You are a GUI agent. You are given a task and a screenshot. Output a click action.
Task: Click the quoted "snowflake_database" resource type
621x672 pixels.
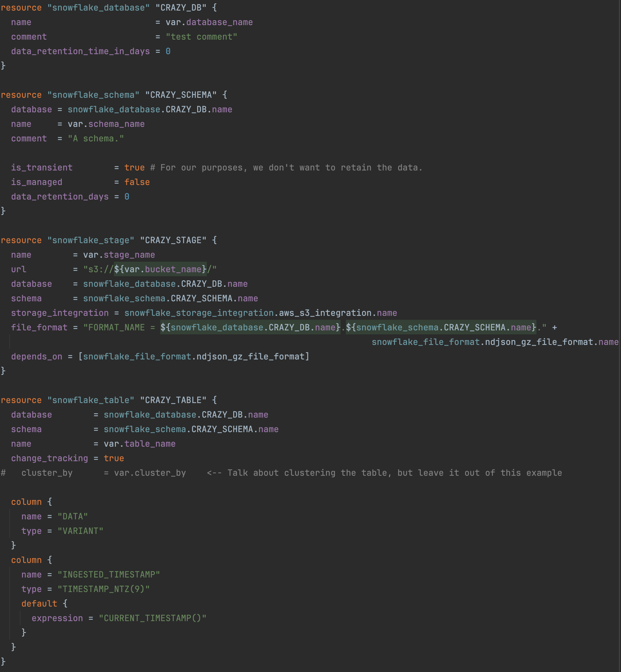[x=98, y=8]
